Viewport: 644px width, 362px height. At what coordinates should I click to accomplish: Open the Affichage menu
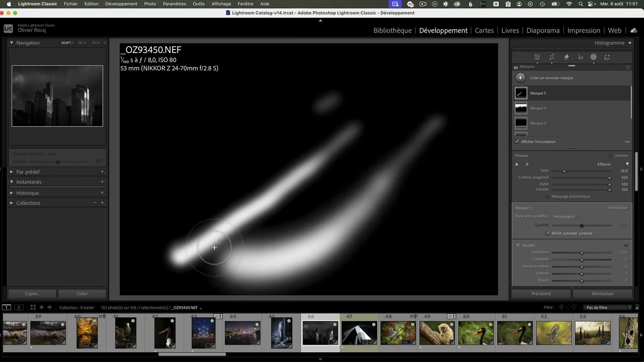click(221, 4)
